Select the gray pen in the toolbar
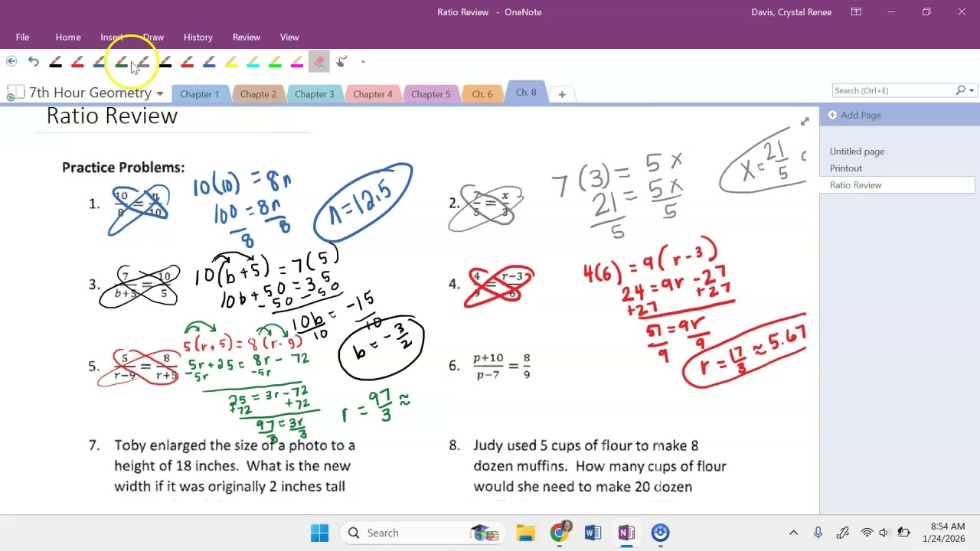980x551 pixels. coord(143,62)
